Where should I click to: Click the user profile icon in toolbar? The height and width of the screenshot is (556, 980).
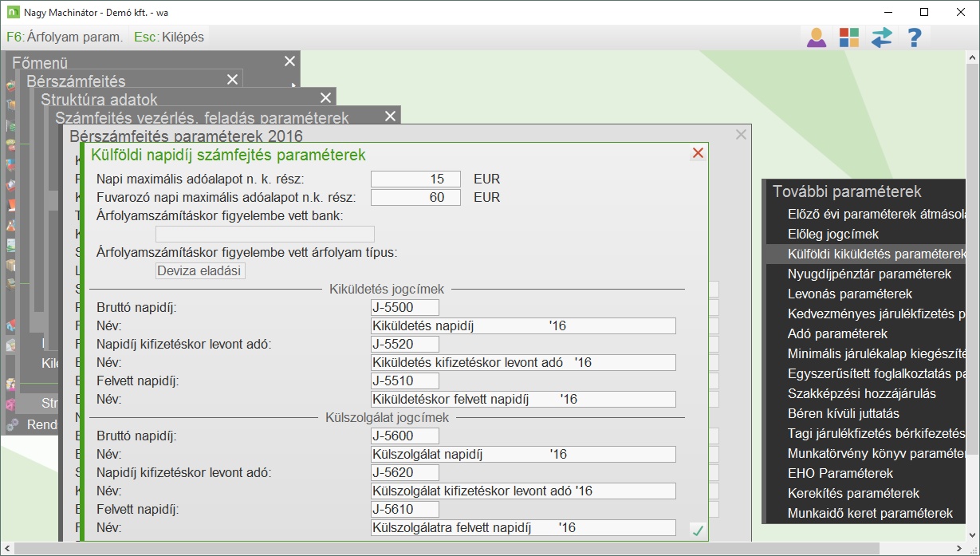coord(817,37)
